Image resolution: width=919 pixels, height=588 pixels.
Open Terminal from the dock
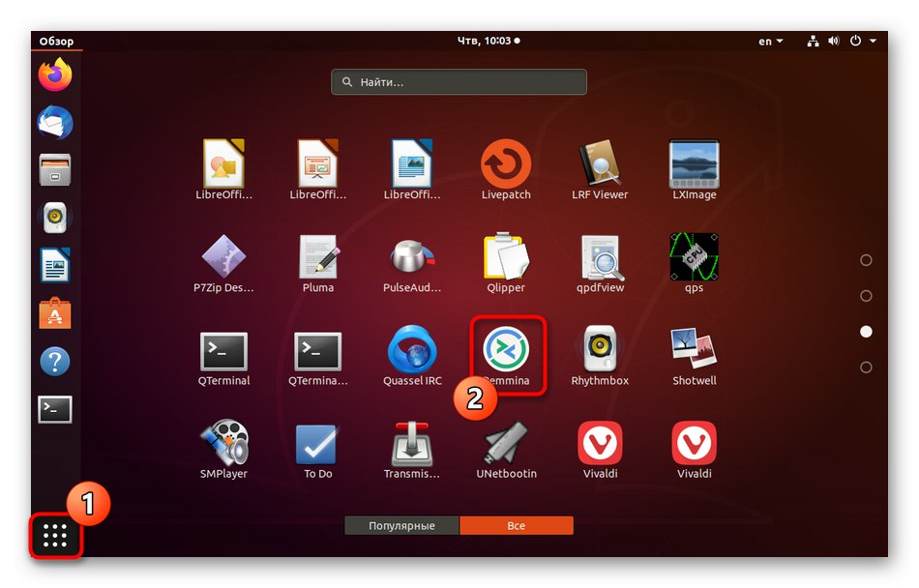pos(55,409)
